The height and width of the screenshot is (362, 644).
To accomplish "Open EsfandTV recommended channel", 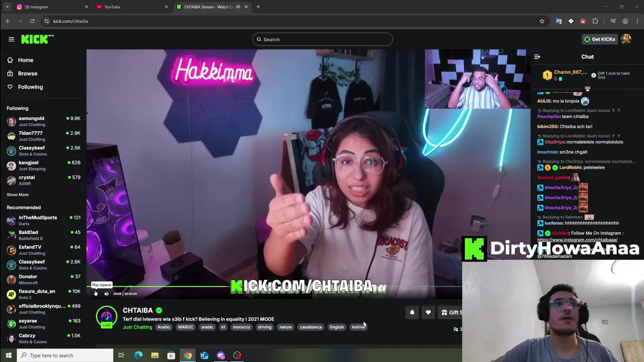I will pos(43,250).
